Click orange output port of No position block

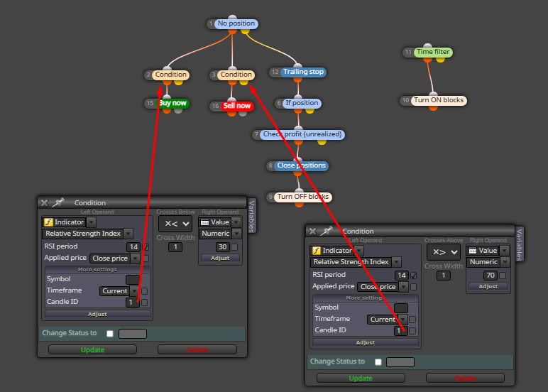(232, 32)
